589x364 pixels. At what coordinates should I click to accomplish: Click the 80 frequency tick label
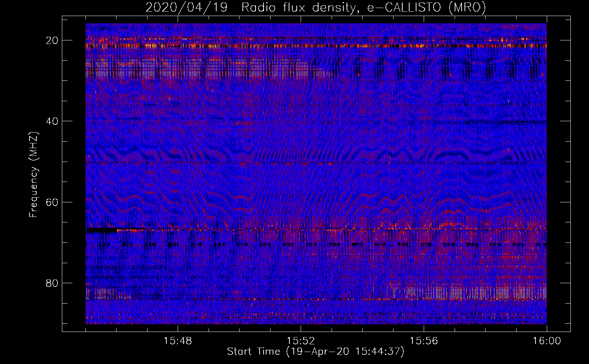52,283
